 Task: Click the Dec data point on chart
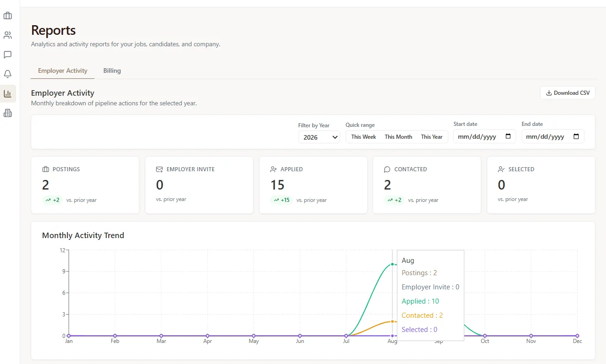[x=577, y=336]
